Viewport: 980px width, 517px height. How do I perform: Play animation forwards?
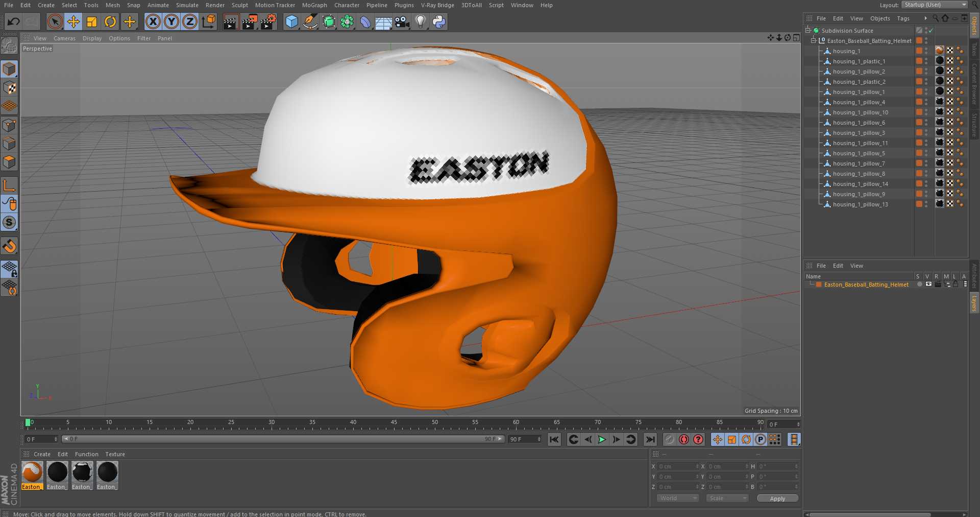click(602, 439)
